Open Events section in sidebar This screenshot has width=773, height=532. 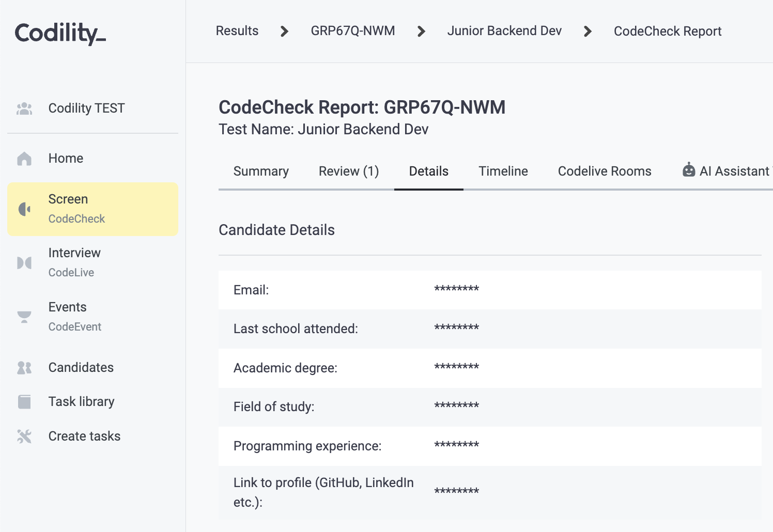click(x=67, y=307)
